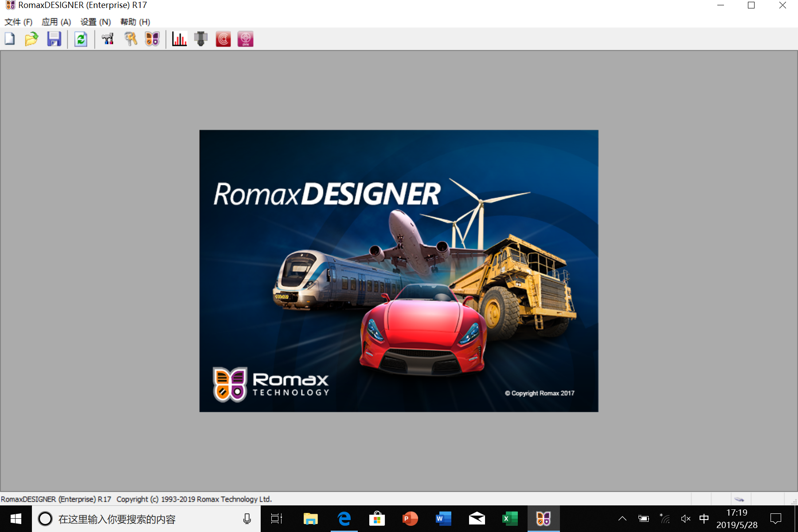Viewport: 798px width, 532px height.
Task: Switch to Word on the taskbar
Action: (443, 519)
